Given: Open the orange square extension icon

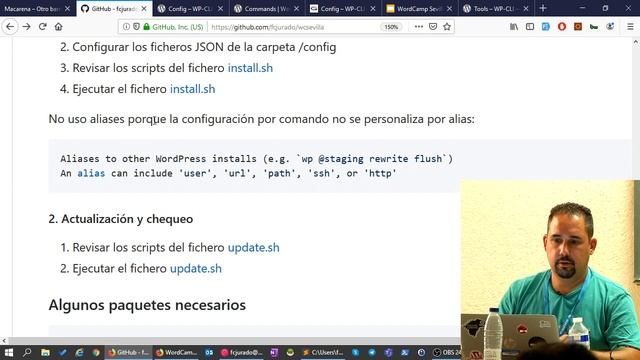Looking at the screenshot, I should click(578, 27).
